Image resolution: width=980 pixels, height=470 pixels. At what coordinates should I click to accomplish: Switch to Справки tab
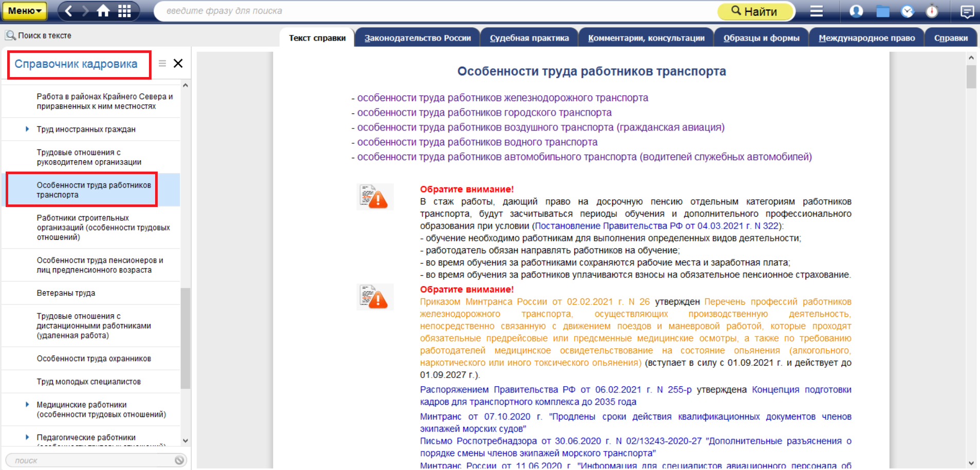(951, 38)
